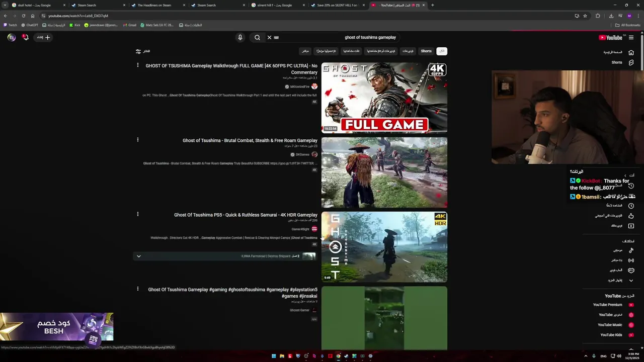Open the MKIceAndFire channel avatar
This screenshot has width=644, height=362.
pyautogui.click(x=314, y=86)
